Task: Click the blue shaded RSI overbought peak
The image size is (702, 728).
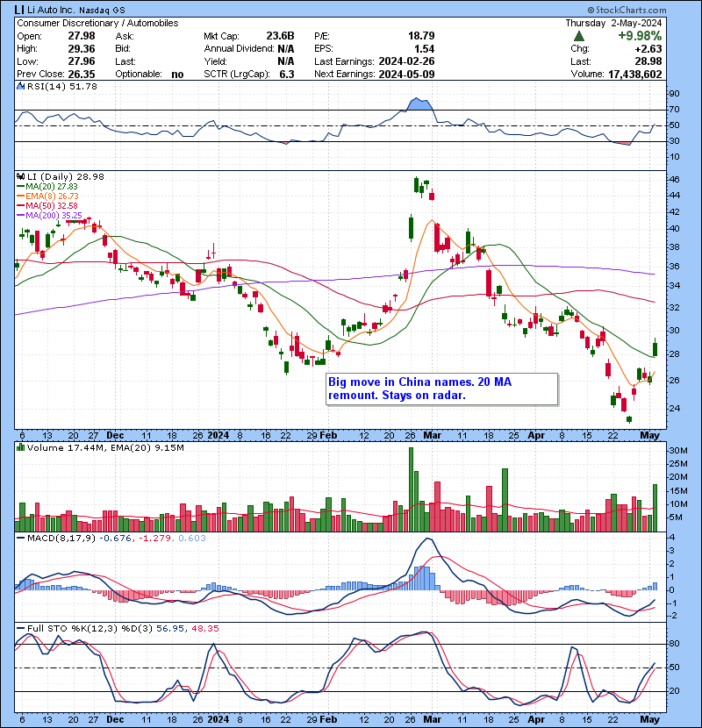Action: coord(419,104)
